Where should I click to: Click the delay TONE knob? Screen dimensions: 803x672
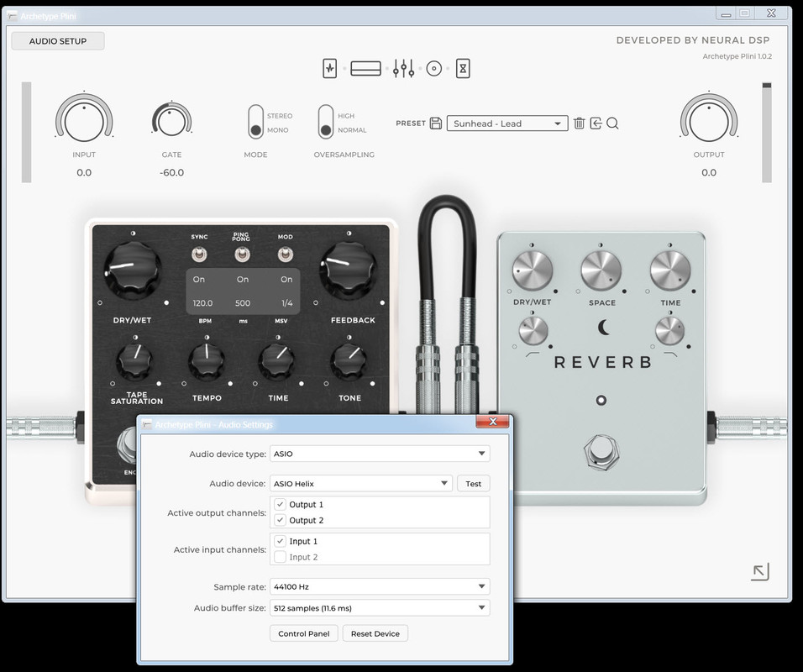tap(349, 361)
